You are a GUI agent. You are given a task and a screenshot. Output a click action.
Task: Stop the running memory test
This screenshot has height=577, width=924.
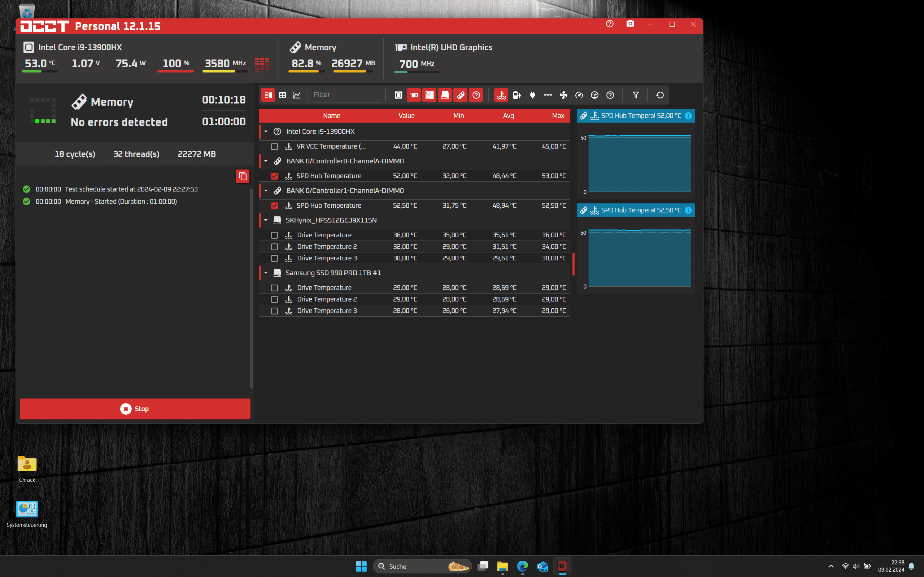click(135, 409)
